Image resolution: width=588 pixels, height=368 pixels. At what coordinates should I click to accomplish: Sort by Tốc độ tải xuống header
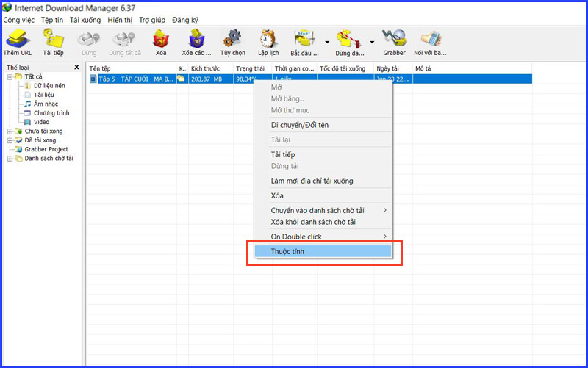tap(345, 68)
